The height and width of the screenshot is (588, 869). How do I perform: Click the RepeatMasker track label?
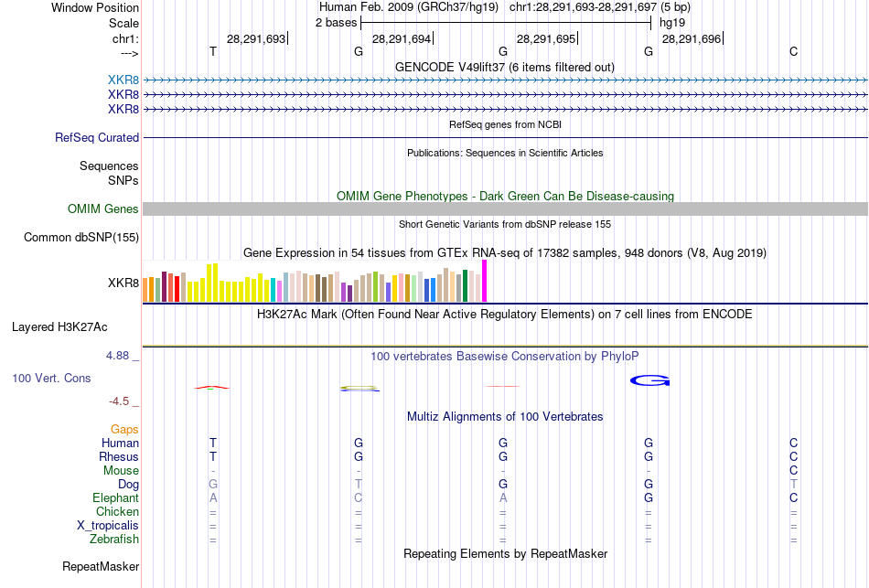click(x=101, y=566)
